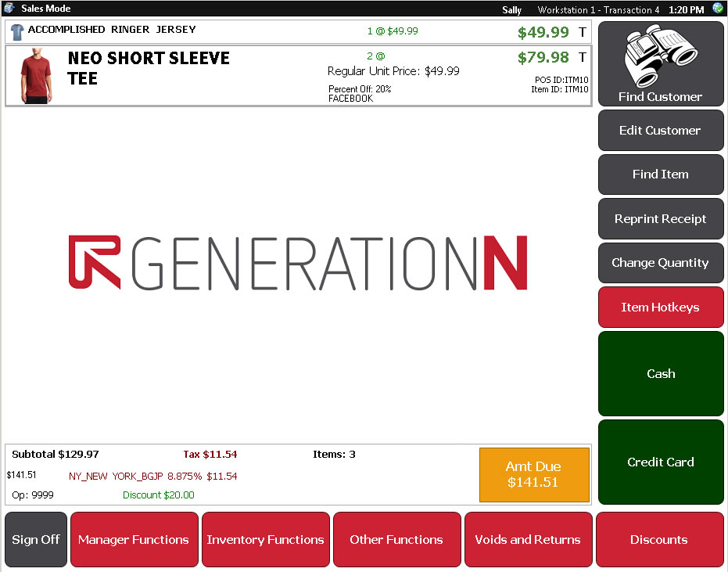Sign Off from the register
The height and width of the screenshot is (572, 728).
click(36, 540)
